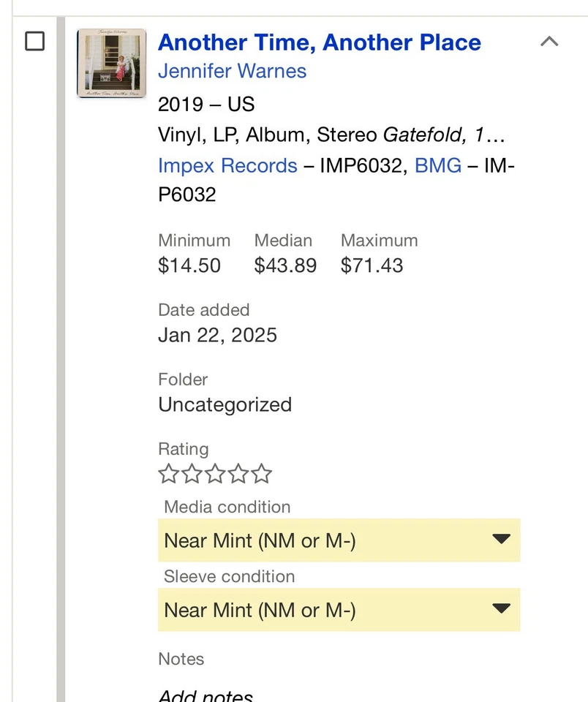This screenshot has height=702, width=588.
Task: Edit the Uncategorized folder value
Action: coord(225,405)
